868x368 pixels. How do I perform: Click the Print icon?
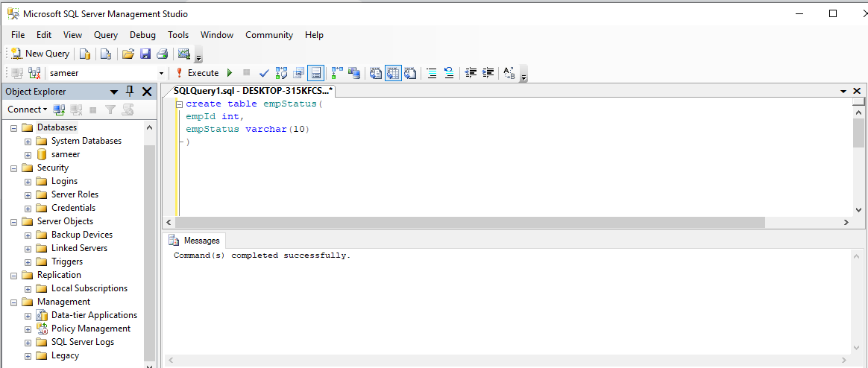click(x=163, y=54)
